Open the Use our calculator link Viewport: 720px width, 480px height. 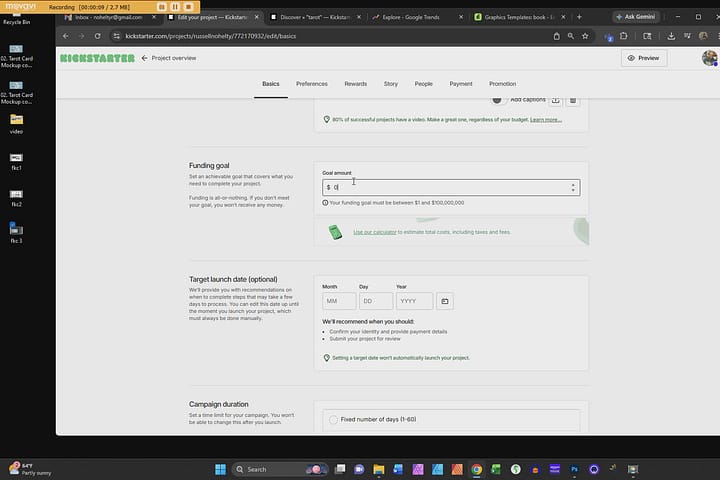[375, 232]
